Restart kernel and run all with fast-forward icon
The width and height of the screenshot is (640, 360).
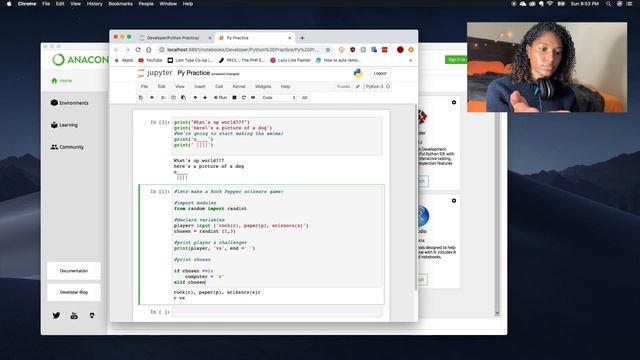(x=253, y=98)
